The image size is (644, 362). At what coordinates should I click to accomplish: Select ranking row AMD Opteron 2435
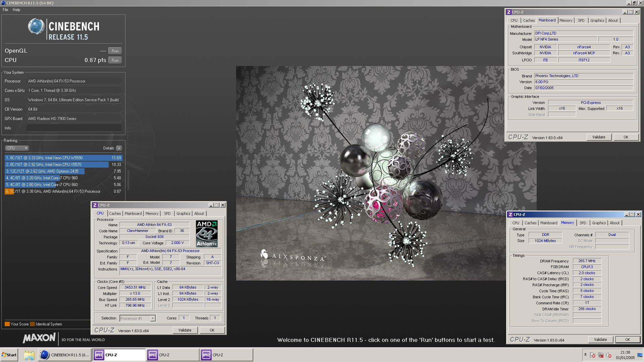point(63,171)
